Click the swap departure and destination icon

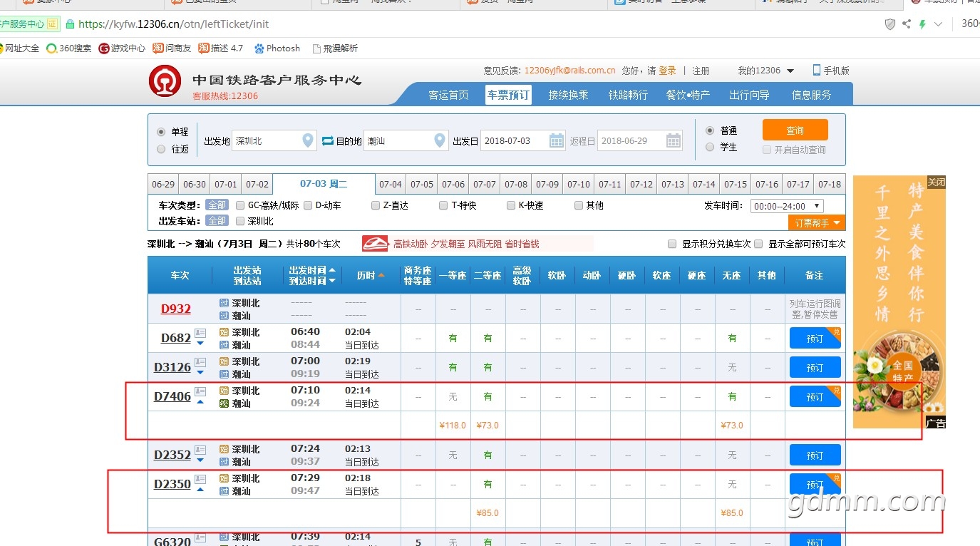(328, 141)
